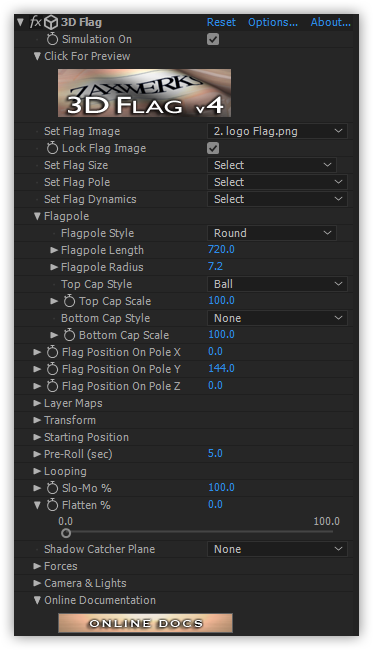Click the 3D cube icon beside 3D Flag
The width and height of the screenshot is (373, 650).
click(x=51, y=22)
